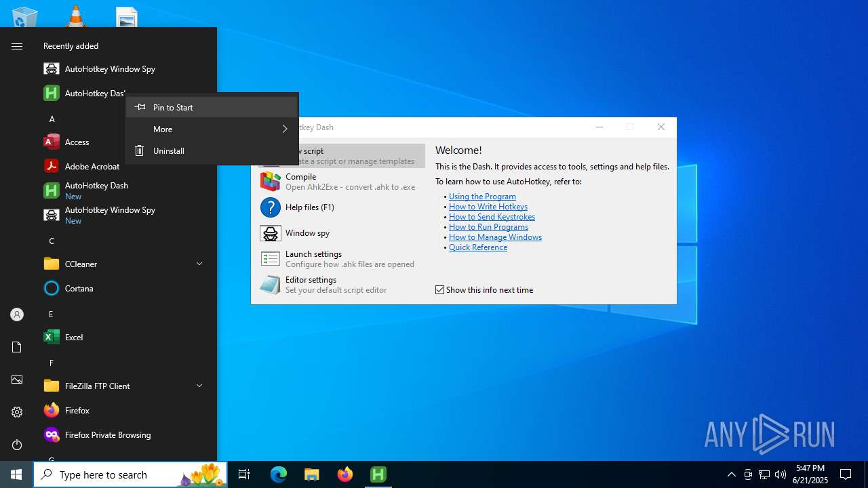Click the Power icon in the Start sidebar
Viewport: 868px width, 488px height.
point(17,445)
